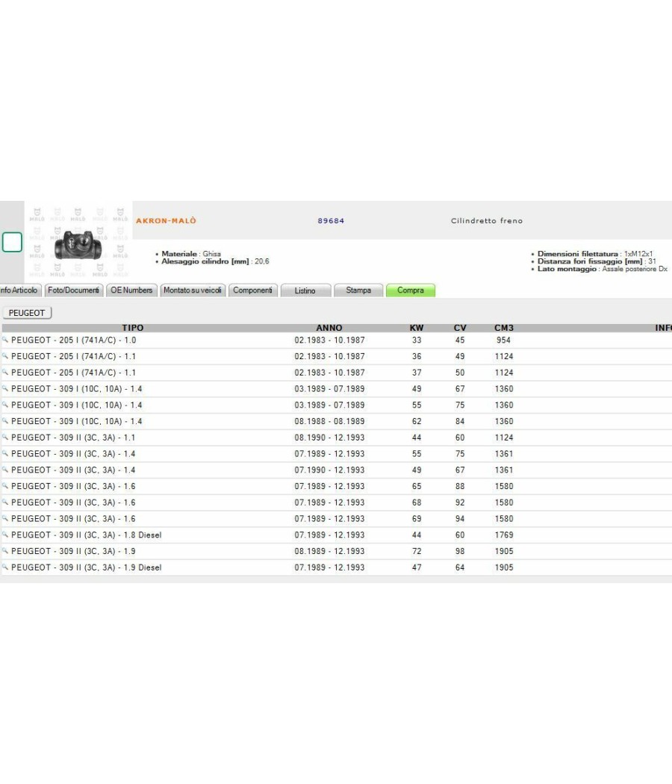This screenshot has width=672, height=784.
Task: Open the Listino tab
Action: (x=305, y=290)
